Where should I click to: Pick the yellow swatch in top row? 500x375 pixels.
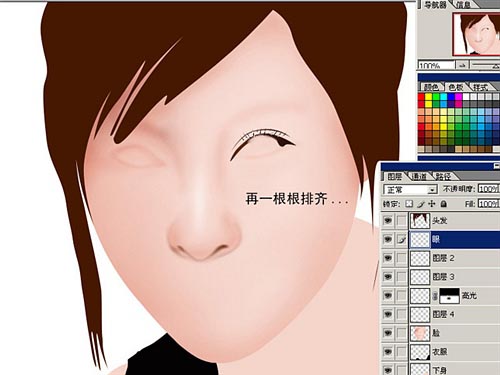pos(429,97)
